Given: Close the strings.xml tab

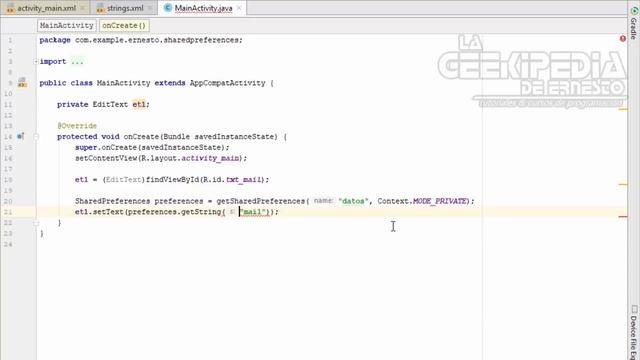Looking at the screenshot, I should 150,8.
